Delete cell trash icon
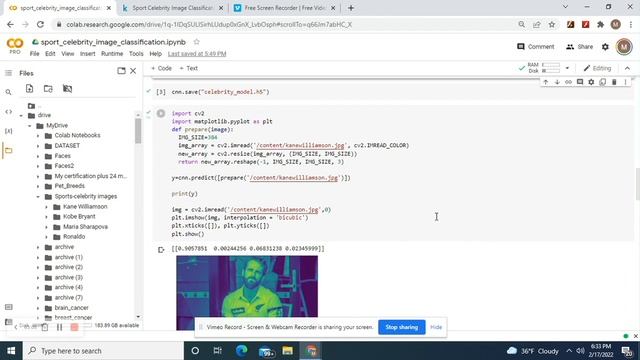The width and height of the screenshot is (640, 360). point(614,82)
